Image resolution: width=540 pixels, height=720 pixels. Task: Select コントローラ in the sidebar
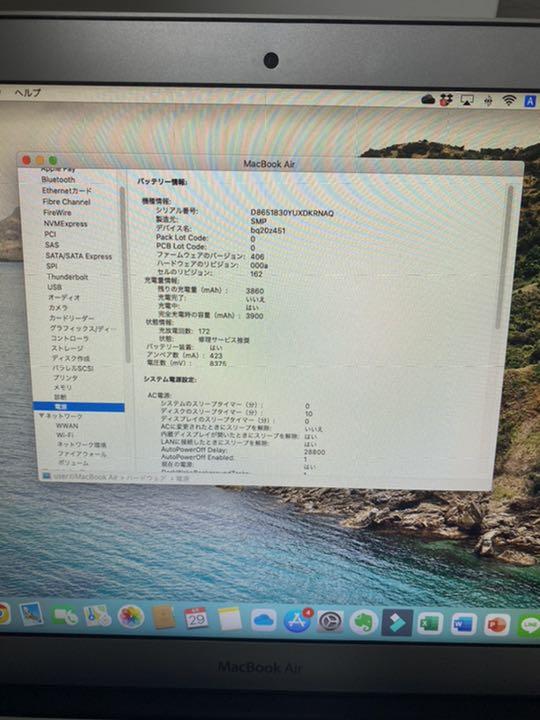69,338
